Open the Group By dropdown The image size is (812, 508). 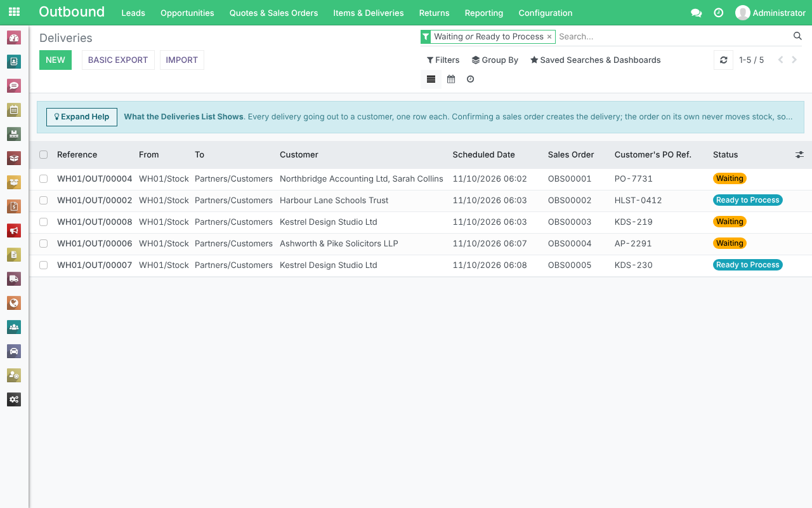pyautogui.click(x=495, y=60)
